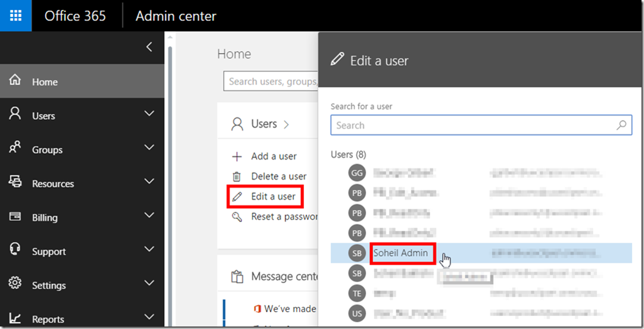Click the Resources printer icon
The image size is (644, 329).
15,181
